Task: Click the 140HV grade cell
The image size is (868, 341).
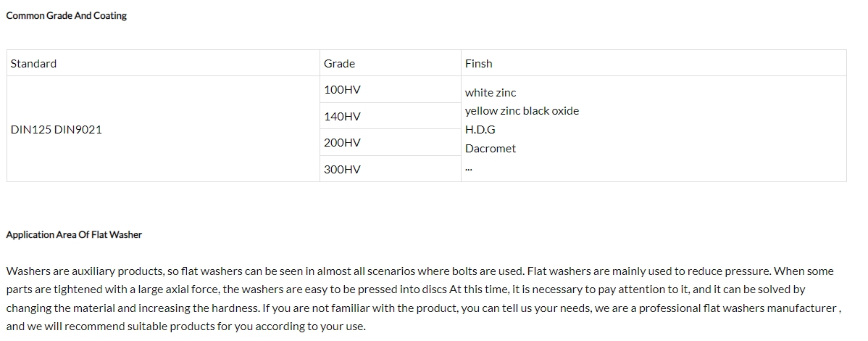Action: 391,116
